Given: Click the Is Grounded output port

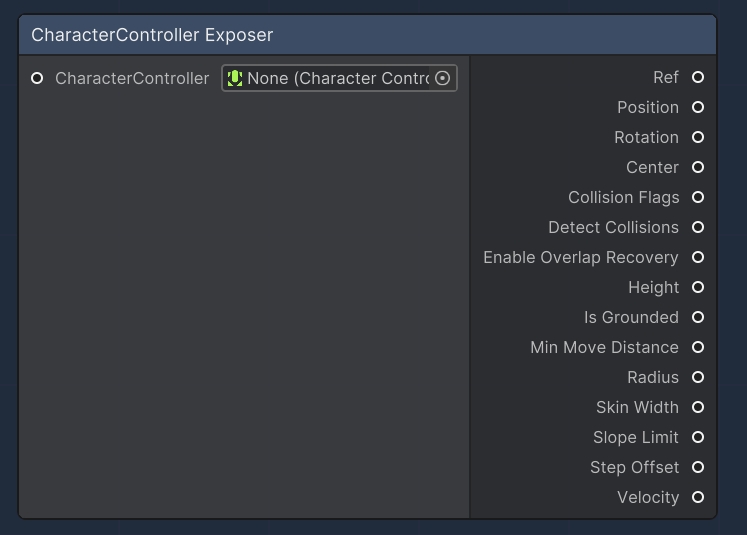Looking at the screenshot, I should click(x=698, y=317).
